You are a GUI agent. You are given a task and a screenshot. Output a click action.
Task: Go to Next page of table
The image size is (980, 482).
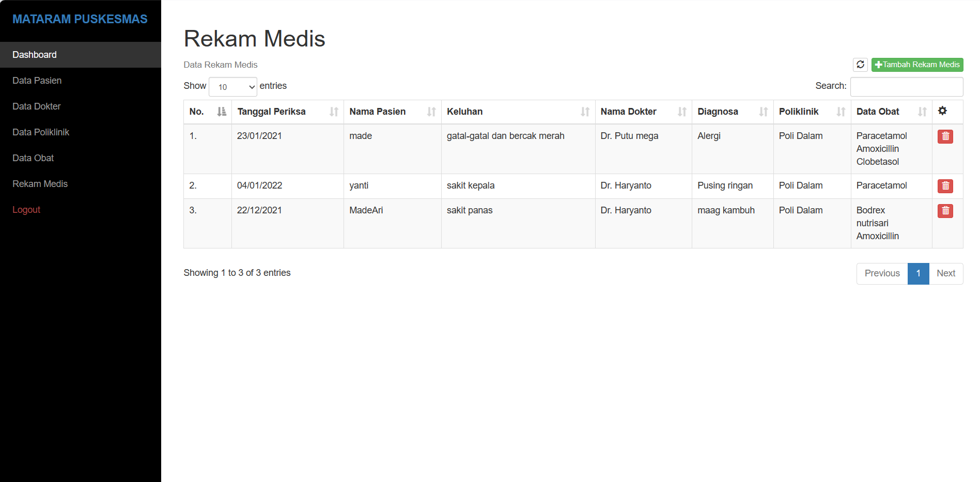945,273
